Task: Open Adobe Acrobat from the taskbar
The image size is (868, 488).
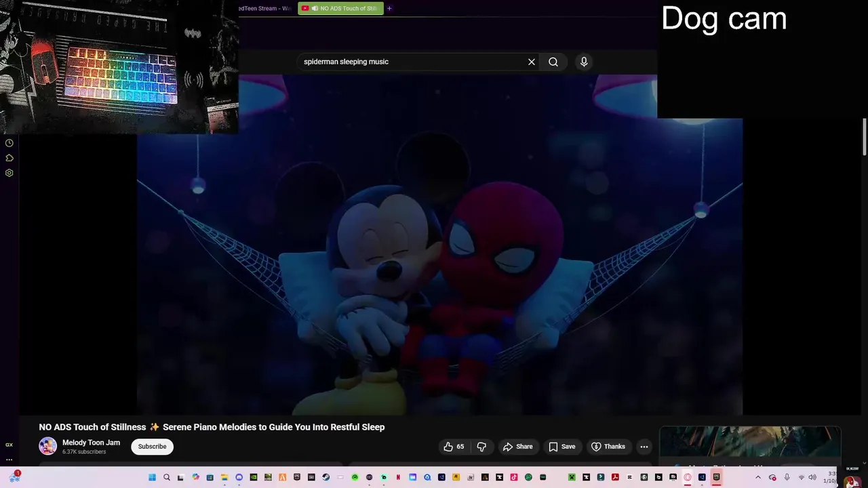Action: coord(615,477)
